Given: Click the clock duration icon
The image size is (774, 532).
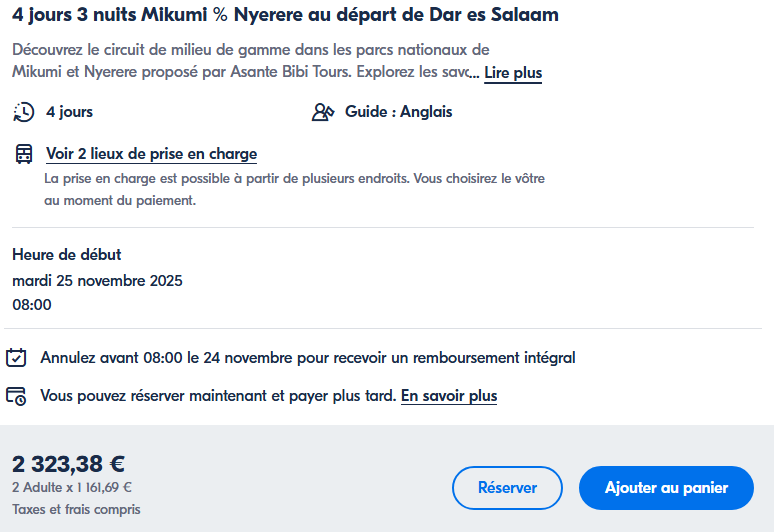Looking at the screenshot, I should tap(24, 112).
